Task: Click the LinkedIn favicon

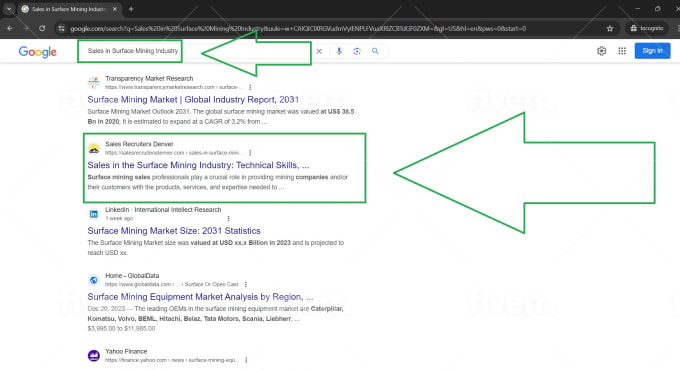Action: 94,214
